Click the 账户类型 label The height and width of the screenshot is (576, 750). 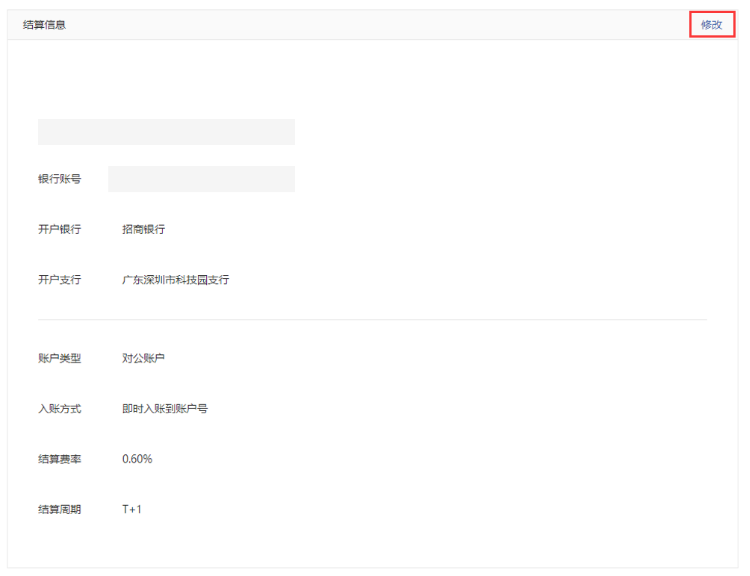click(x=59, y=358)
